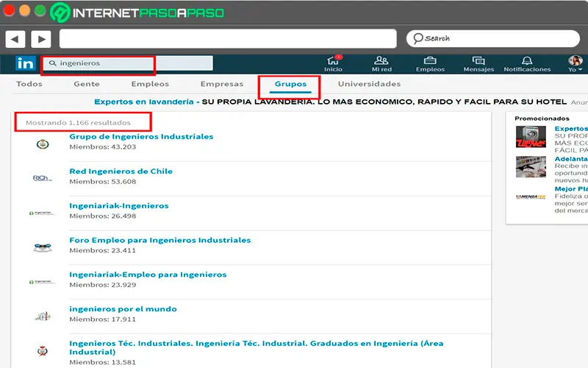
Task: Open the promoted Mejor Pla ad link
Action: (571, 189)
